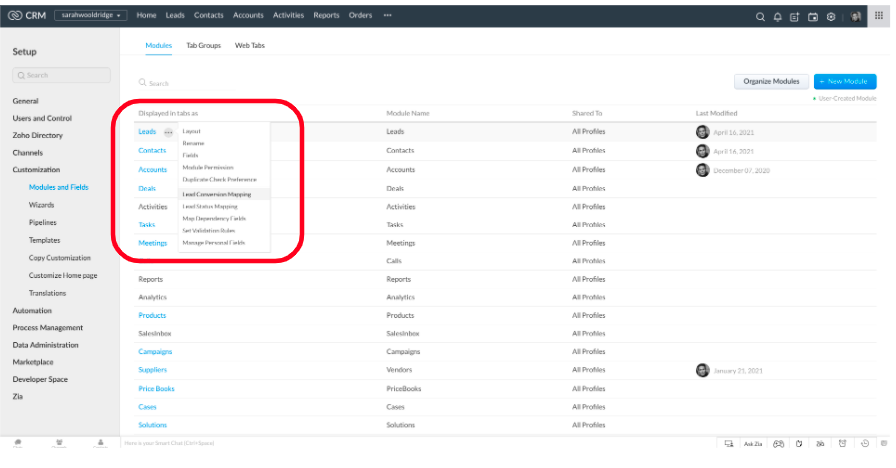896x468 pixels.
Task: Select the Modules tab
Action: click(x=158, y=46)
